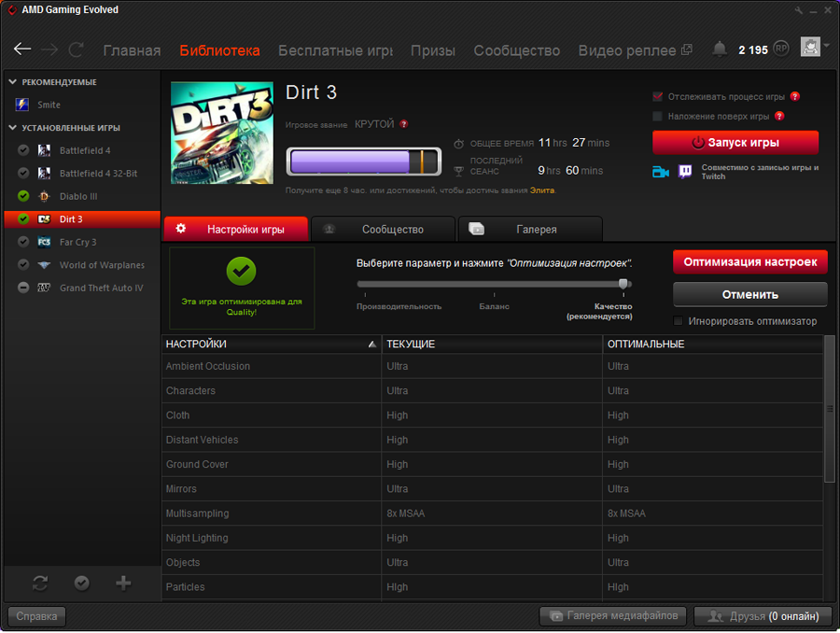This screenshot has width=840, height=633.
Task: Click the Battlefield 4 game icon
Action: coord(44,150)
